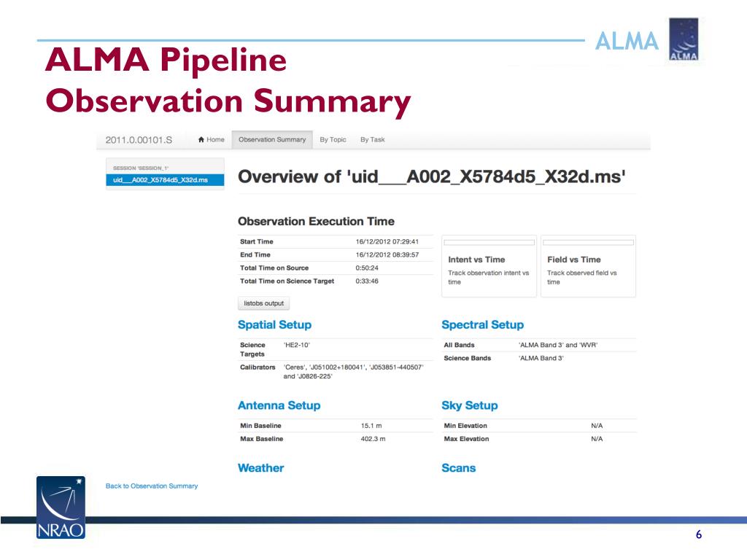The height and width of the screenshot is (560, 747).
Task: Click the science target 'HE2-10'
Action: (x=297, y=345)
